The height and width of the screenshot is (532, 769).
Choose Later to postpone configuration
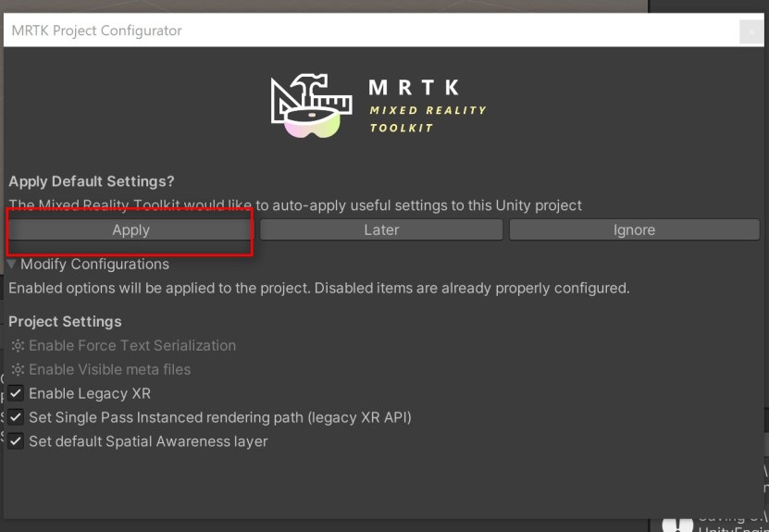pyautogui.click(x=381, y=230)
